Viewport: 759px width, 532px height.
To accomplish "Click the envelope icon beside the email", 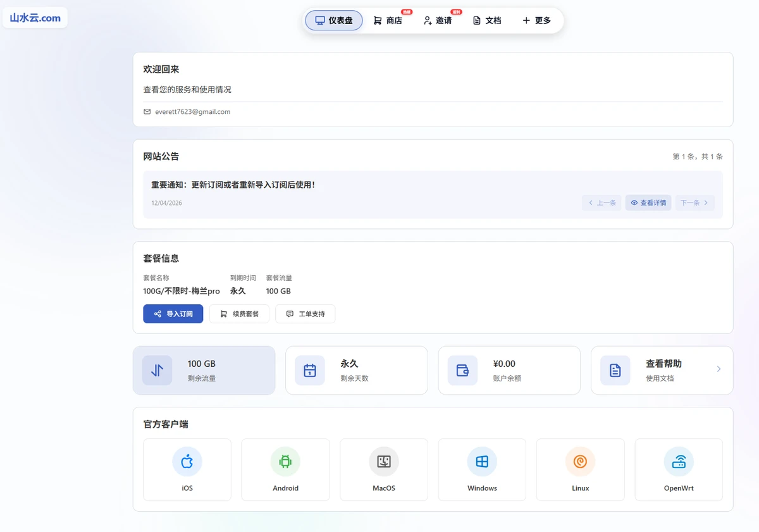I will pyautogui.click(x=147, y=111).
